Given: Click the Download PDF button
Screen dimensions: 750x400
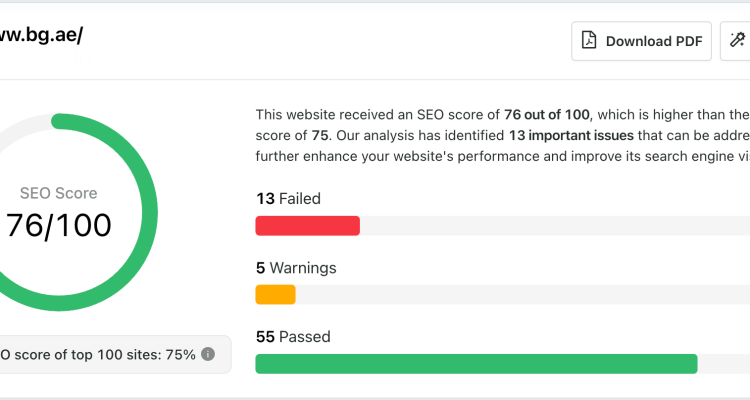Looking at the screenshot, I should (x=641, y=41).
